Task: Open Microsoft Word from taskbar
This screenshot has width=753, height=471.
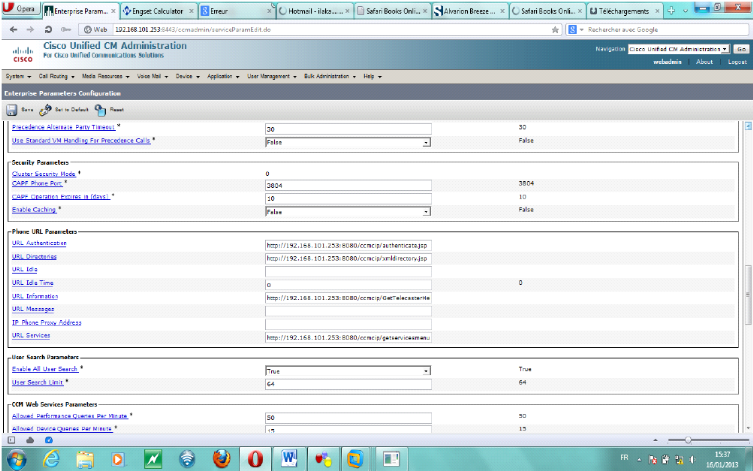Action: pos(289,459)
